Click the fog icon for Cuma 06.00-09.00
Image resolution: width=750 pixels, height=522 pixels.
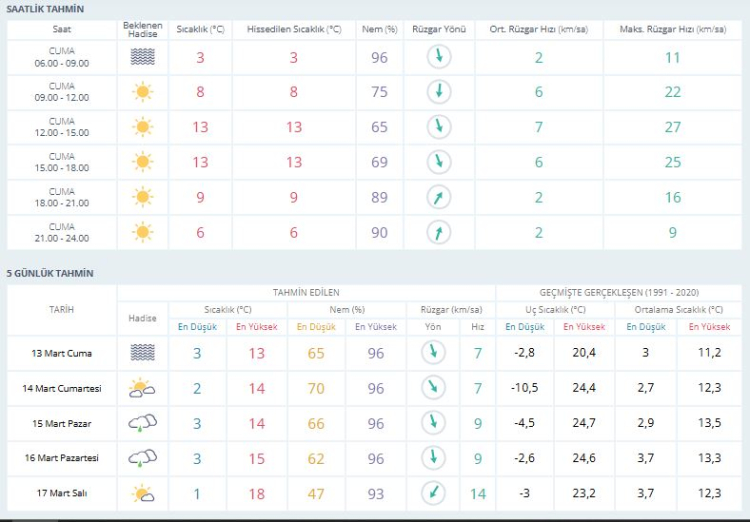[x=142, y=57]
